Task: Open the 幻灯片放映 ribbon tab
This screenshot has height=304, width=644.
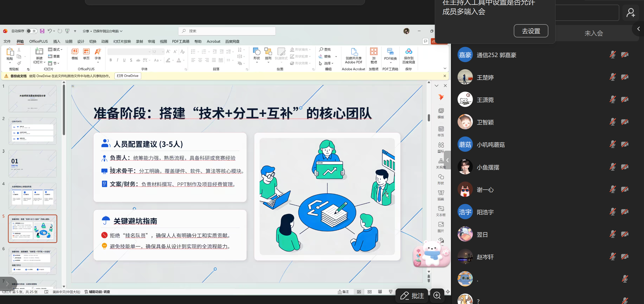Action: tap(122, 42)
